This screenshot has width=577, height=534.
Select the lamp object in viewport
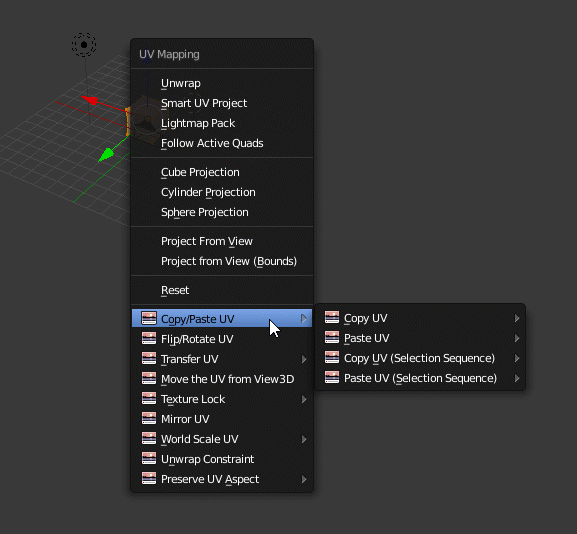pos(84,45)
